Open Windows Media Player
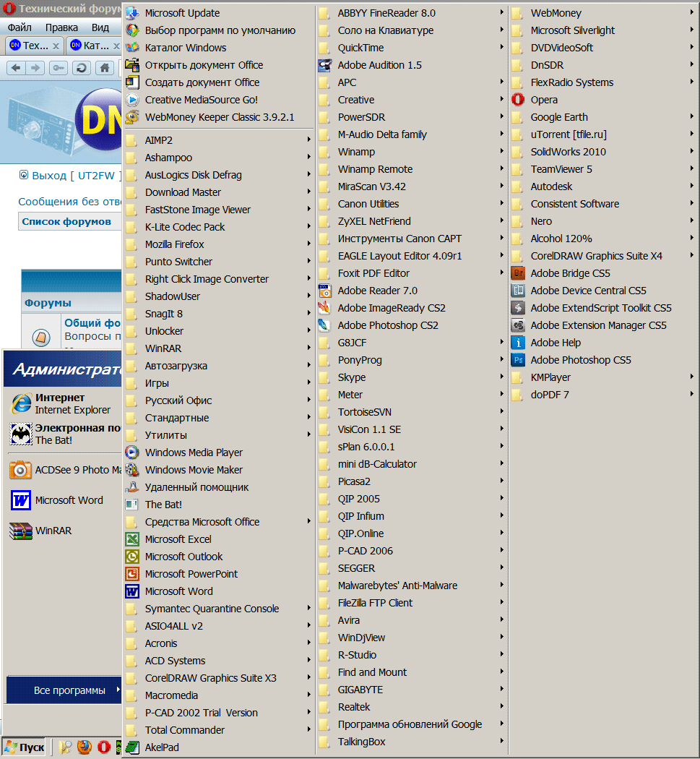The width and height of the screenshot is (700, 759). click(193, 453)
